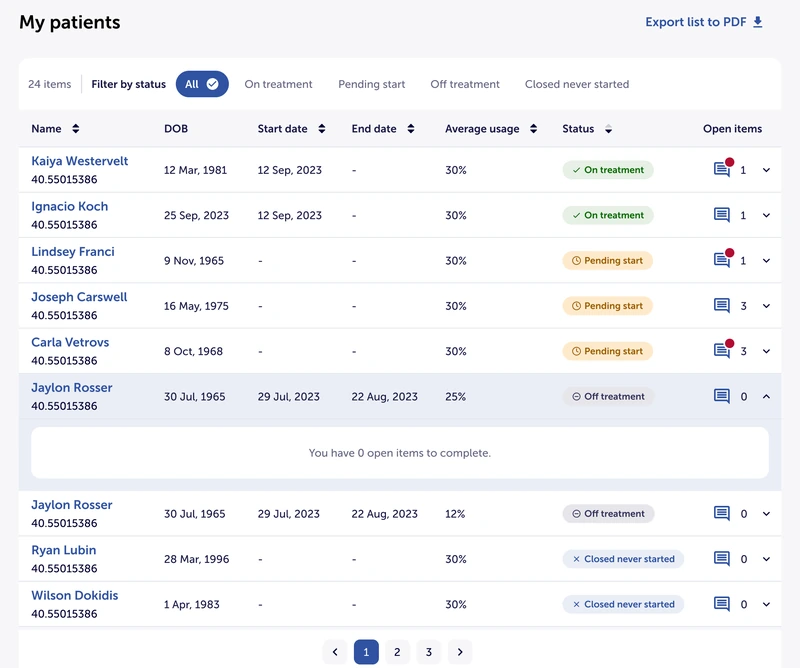The width and height of the screenshot is (800, 668).
Task: Filter by Closed never started status
Action: [577, 84]
